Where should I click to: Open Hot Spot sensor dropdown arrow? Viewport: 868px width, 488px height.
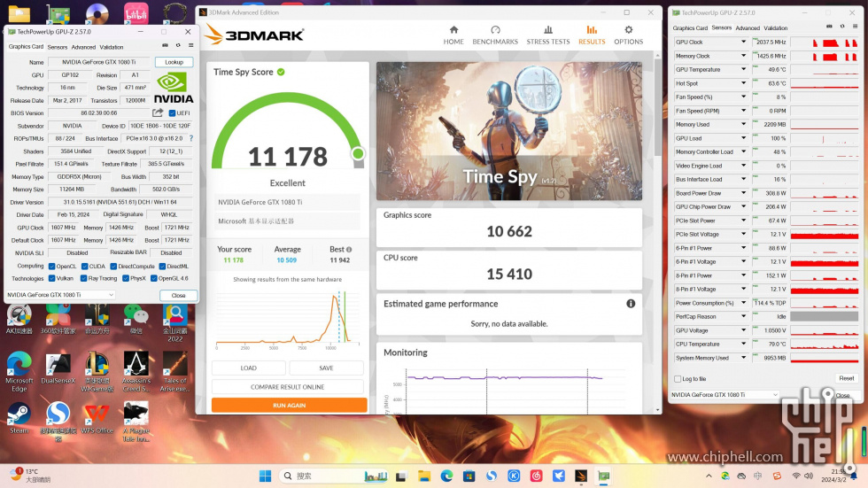[x=743, y=83]
